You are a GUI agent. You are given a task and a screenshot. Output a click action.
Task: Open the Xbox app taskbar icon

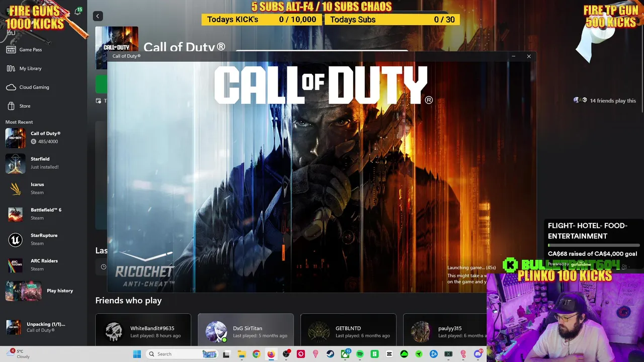coord(345,354)
